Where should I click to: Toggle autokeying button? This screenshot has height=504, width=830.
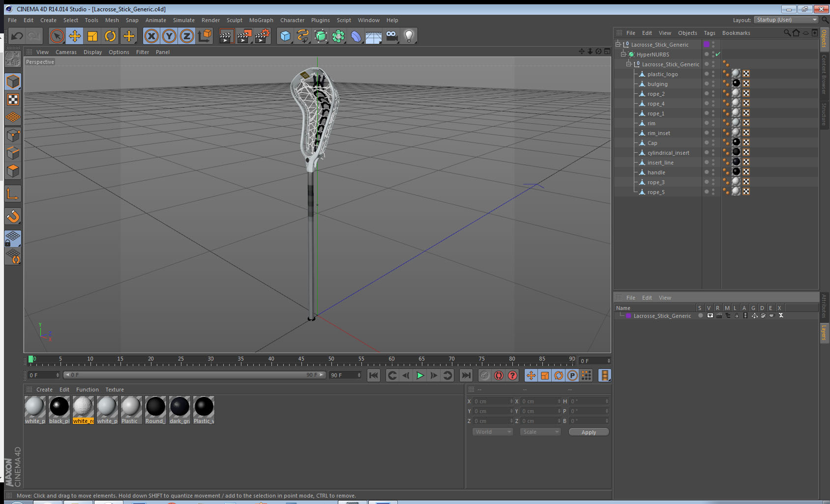[x=499, y=375]
